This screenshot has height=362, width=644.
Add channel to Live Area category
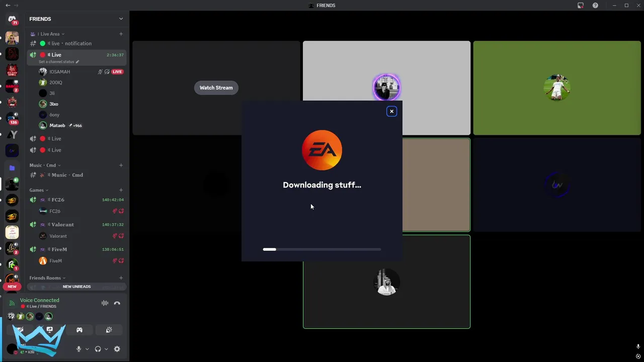coord(121,34)
